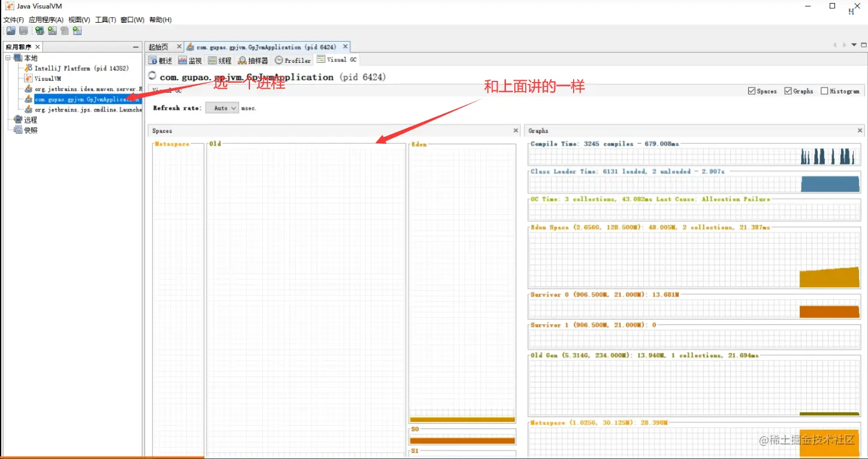Image resolution: width=868 pixels, height=459 pixels.
Task: Click the Eden Space graph
Action: point(695,259)
